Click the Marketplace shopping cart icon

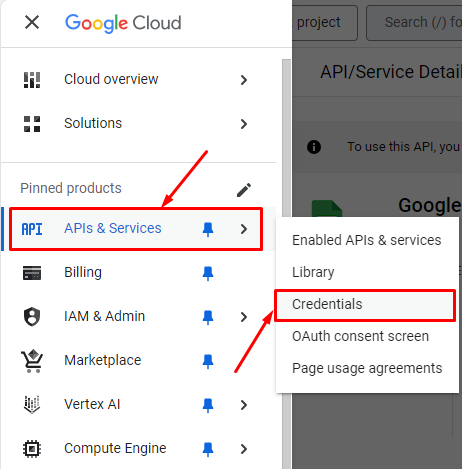click(x=32, y=361)
